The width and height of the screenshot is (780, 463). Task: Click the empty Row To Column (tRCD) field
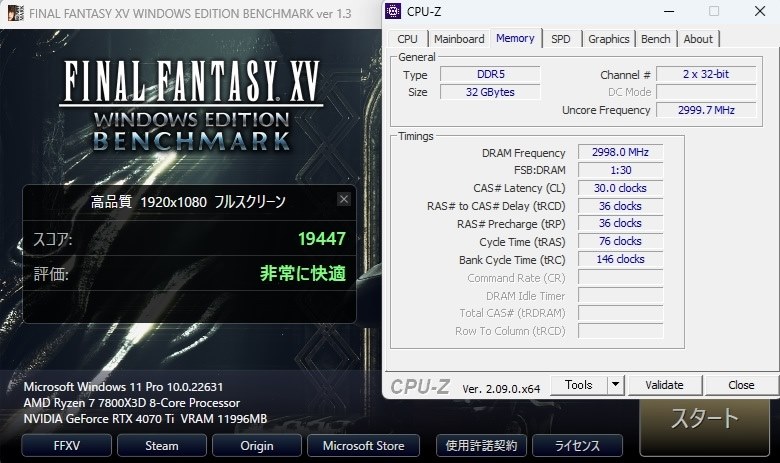click(620, 331)
